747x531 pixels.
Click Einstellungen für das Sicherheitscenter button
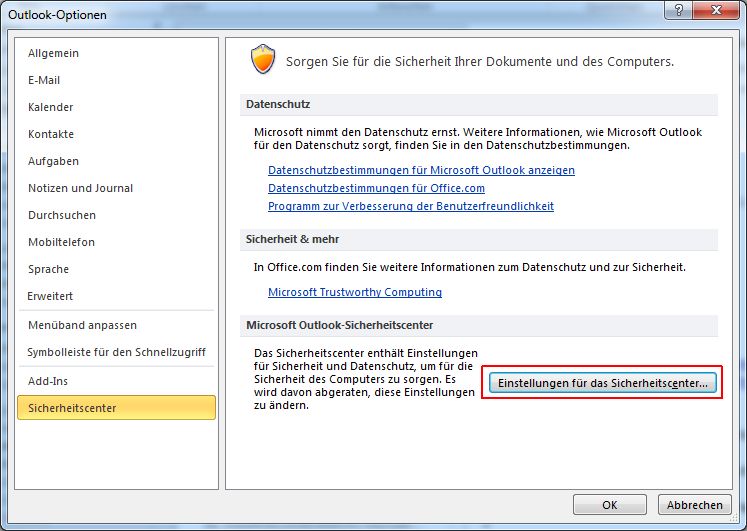[x=602, y=383]
